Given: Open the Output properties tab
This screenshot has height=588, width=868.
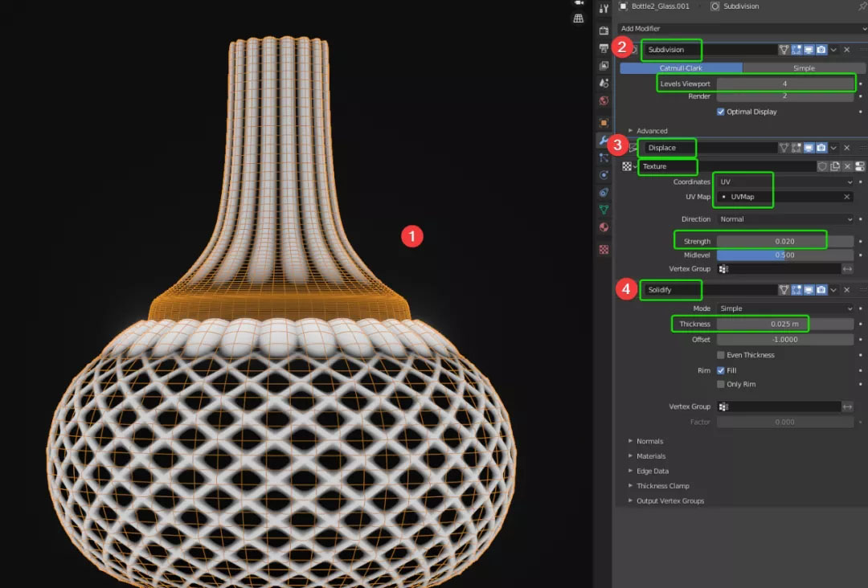Looking at the screenshot, I should click(x=604, y=48).
